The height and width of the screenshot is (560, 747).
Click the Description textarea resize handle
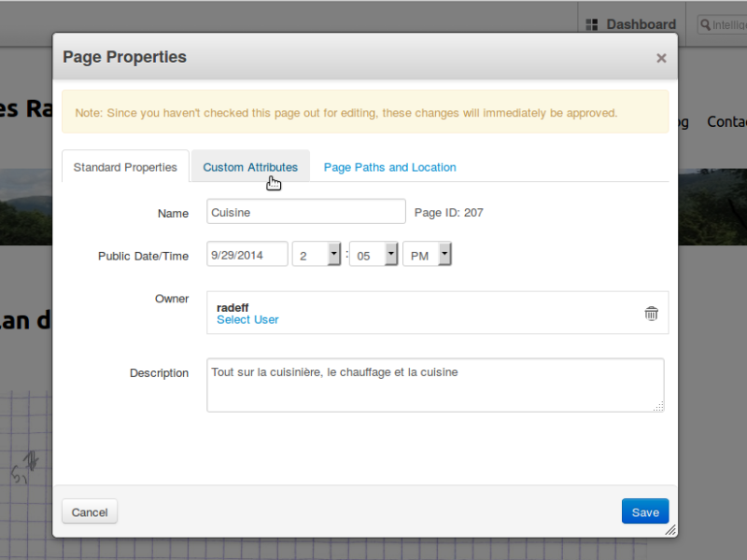(x=658, y=406)
